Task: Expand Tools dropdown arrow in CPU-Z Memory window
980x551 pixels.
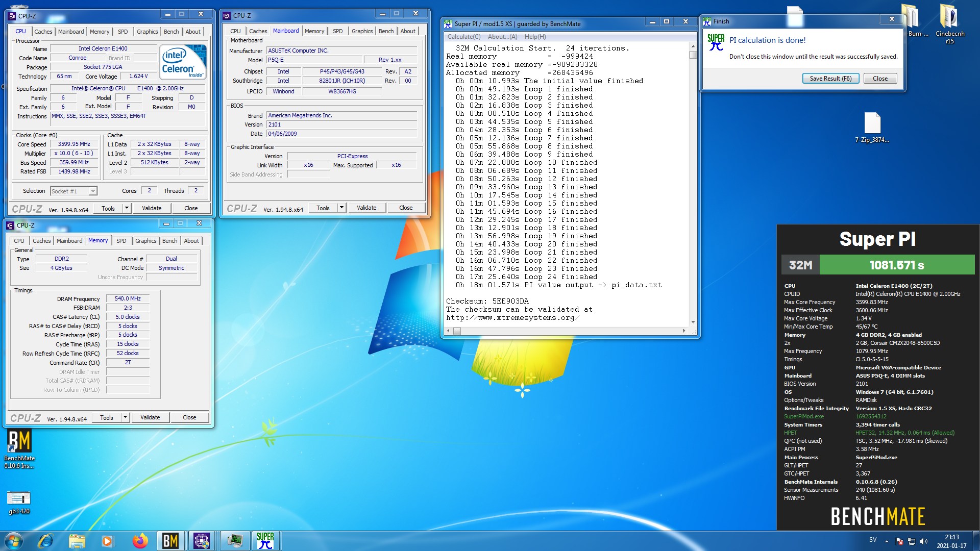Action: point(125,417)
